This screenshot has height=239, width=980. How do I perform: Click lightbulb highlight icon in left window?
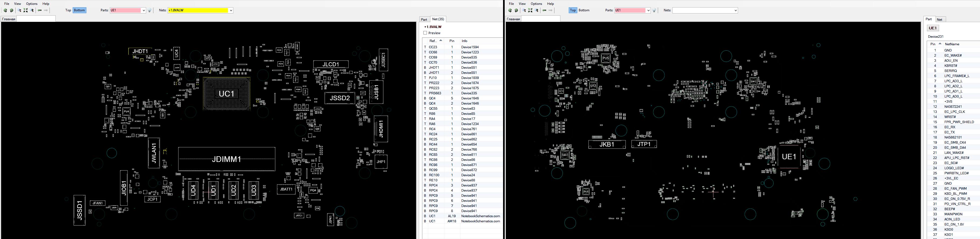point(150,11)
